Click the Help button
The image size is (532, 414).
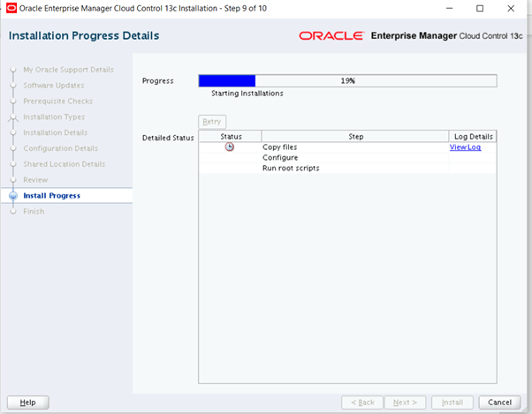[x=27, y=402]
